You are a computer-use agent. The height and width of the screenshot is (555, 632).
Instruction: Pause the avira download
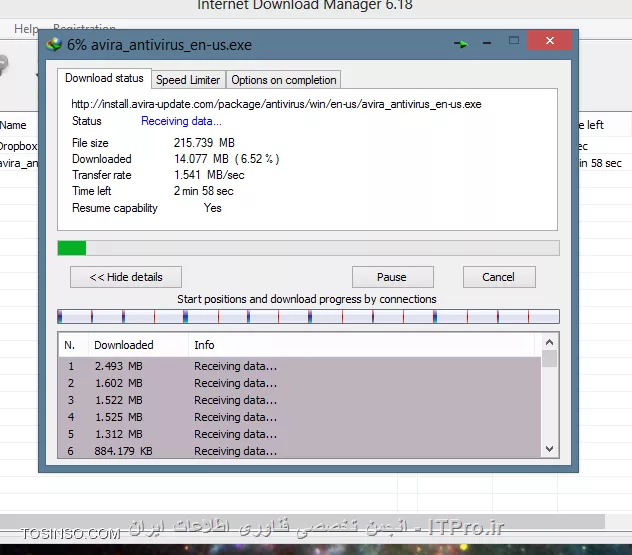(393, 277)
